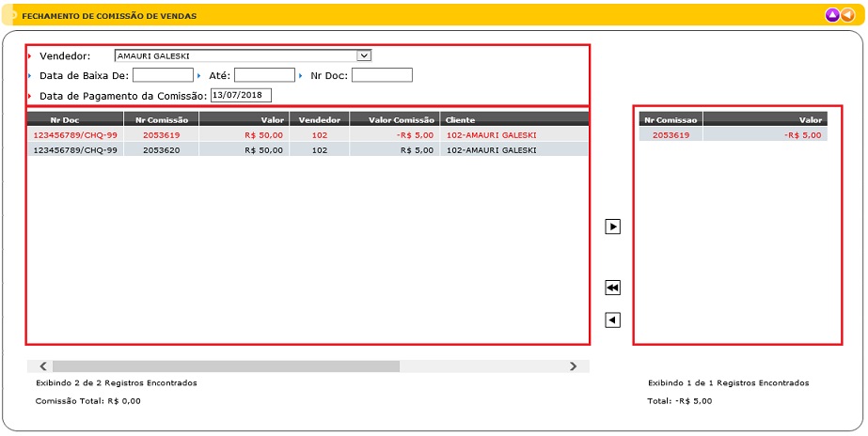
Task: Sort by Valor Comissão column header
Action: [x=394, y=119]
